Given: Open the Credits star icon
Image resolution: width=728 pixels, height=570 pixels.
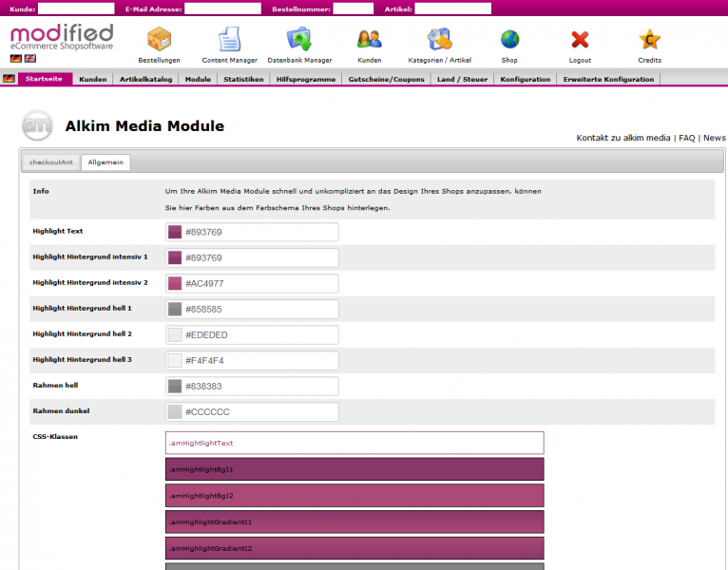Looking at the screenshot, I should click(x=649, y=40).
